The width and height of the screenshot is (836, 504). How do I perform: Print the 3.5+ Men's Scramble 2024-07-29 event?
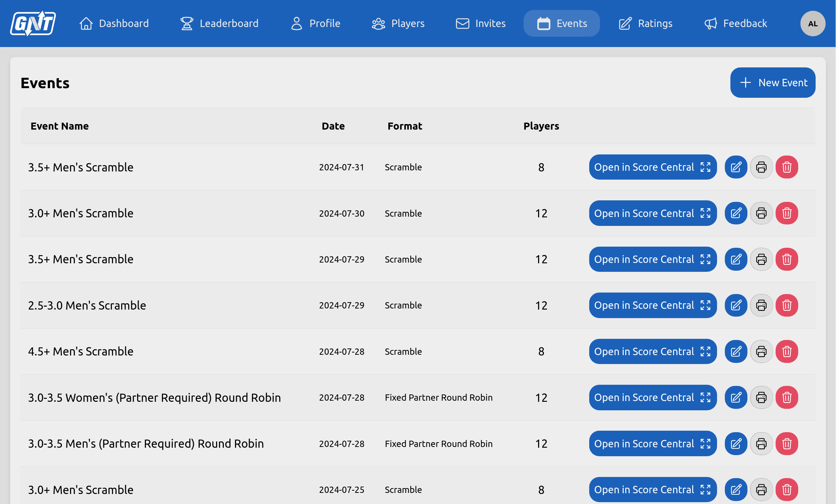[x=762, y=259]
